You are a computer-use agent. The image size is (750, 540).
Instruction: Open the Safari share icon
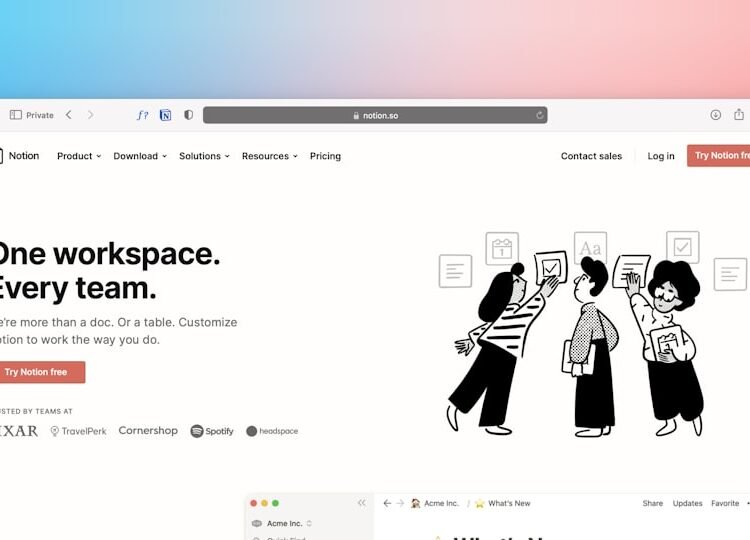[739, 114]
